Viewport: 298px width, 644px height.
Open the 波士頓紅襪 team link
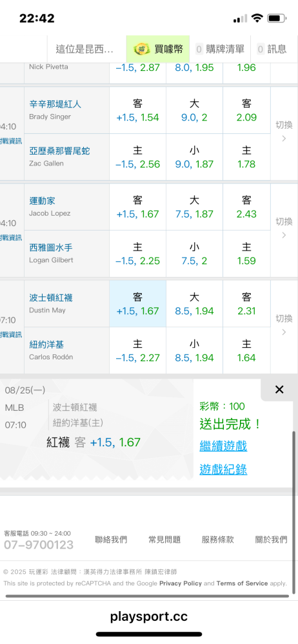50,298
